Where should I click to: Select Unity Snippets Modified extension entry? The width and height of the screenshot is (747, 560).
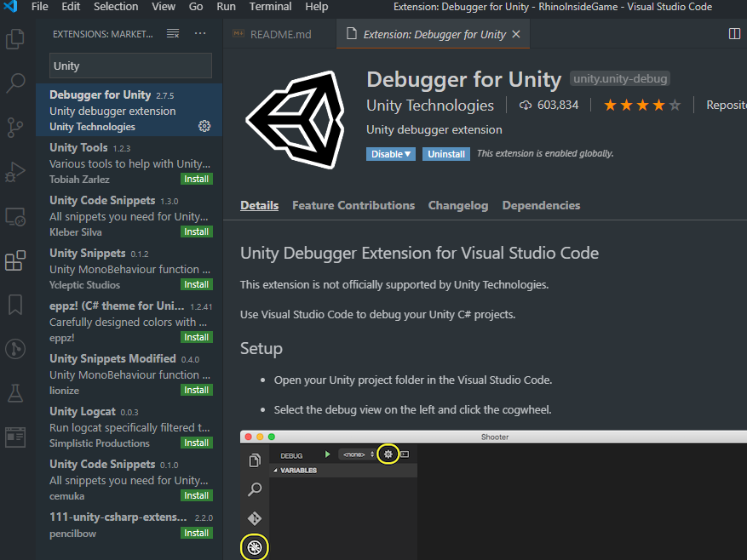point(129,374)
